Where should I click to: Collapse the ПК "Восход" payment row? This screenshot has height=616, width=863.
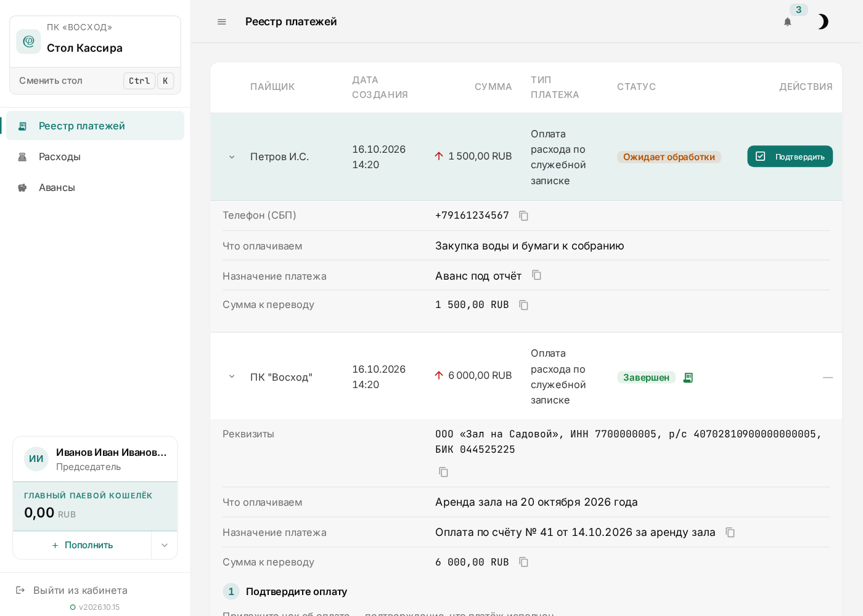point(232,376)
